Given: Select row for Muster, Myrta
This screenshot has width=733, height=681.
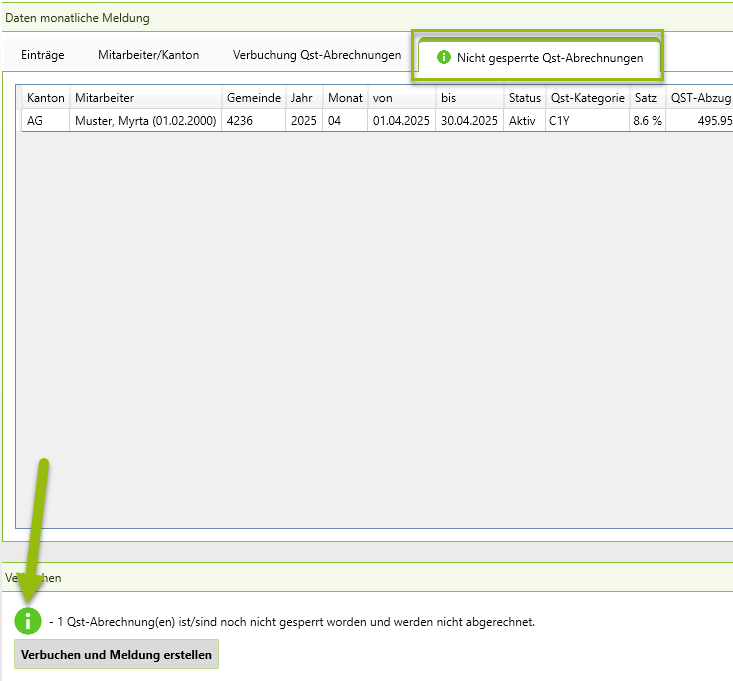Looking at the screenshot, I should pos(145,121).
